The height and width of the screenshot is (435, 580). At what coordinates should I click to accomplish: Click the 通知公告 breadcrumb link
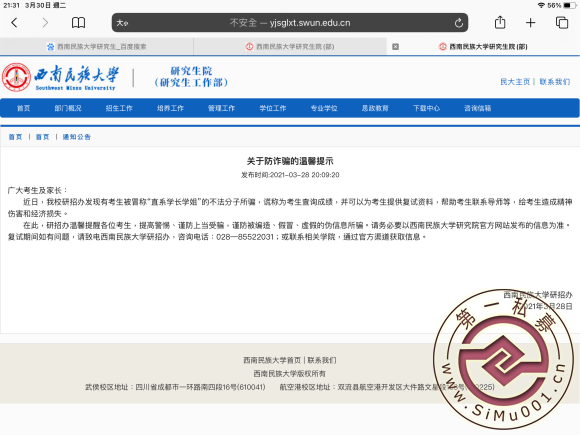point(77,137)
